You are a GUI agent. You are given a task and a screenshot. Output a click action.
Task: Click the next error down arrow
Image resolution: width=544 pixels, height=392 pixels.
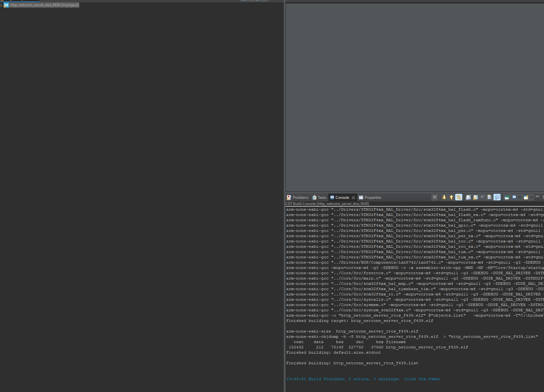pos(444,197)
